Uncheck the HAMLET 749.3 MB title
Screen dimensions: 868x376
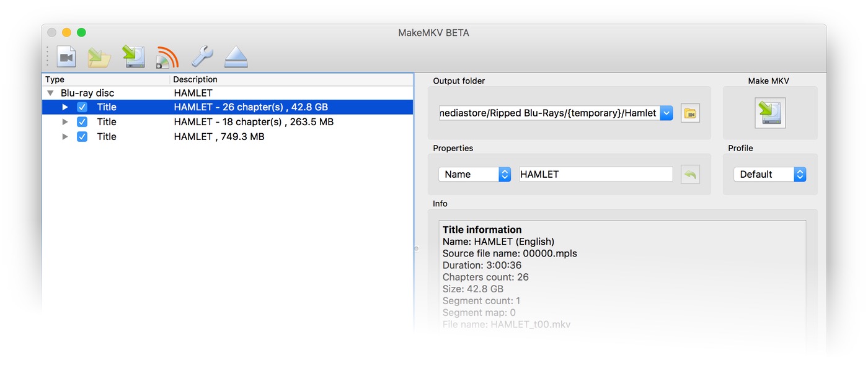(82, 137)
